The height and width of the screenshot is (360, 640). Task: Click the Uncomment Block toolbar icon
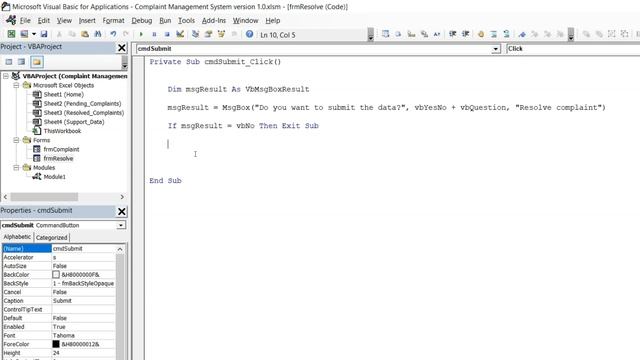click(x=507, y=34)
